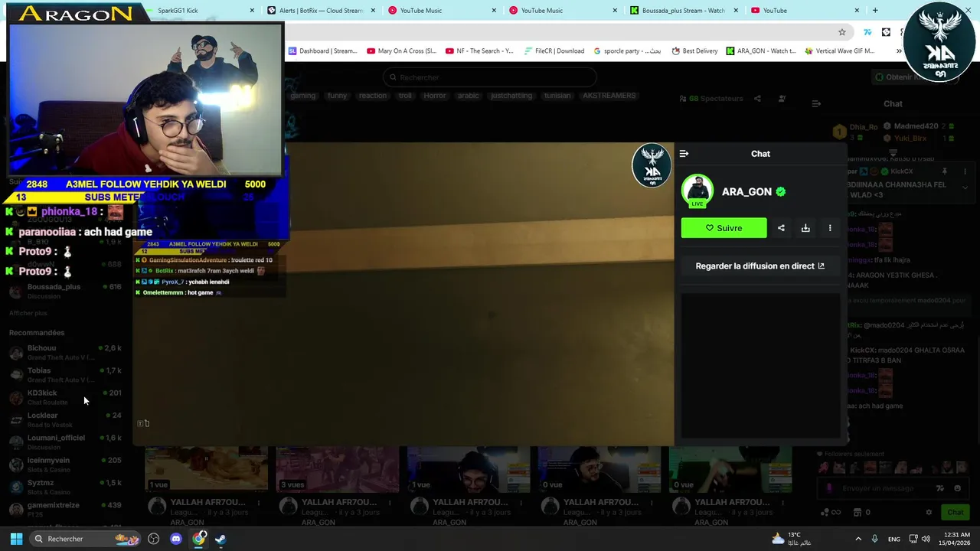Viewport: 980px width, 551px height.
Task: Close the SparkGG1 Kick tab
Action: coord(252,11)
